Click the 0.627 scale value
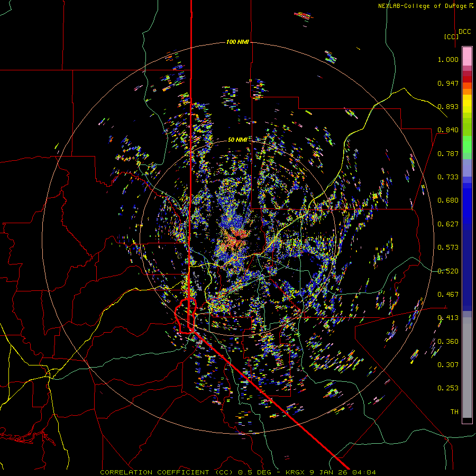This screenshot has height=476, width=476. pos(448,224)
